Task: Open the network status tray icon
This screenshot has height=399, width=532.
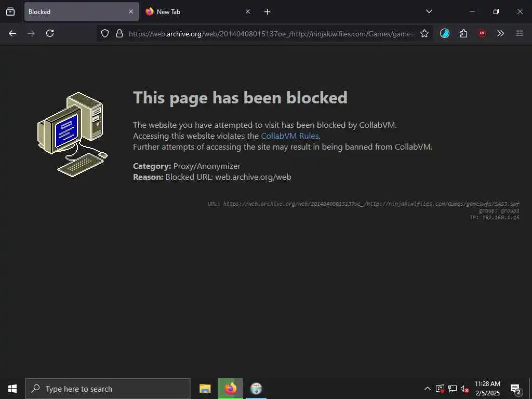Action: tap(453, 389)
